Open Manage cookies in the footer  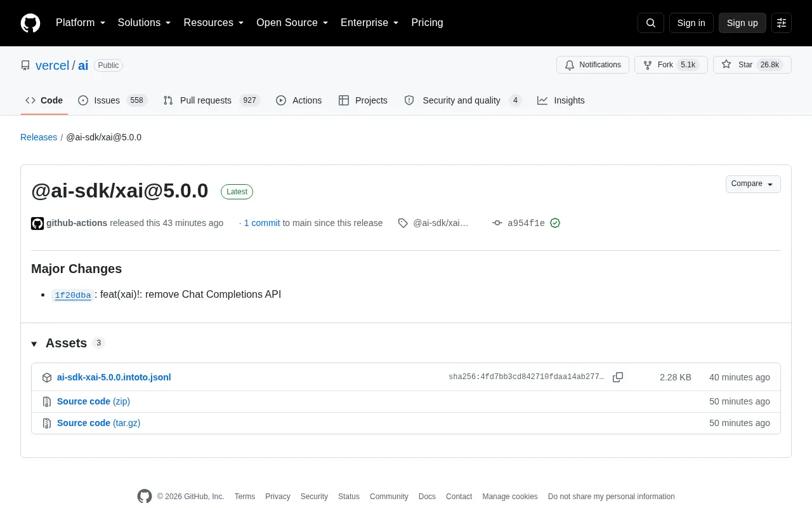click(510, 497)
